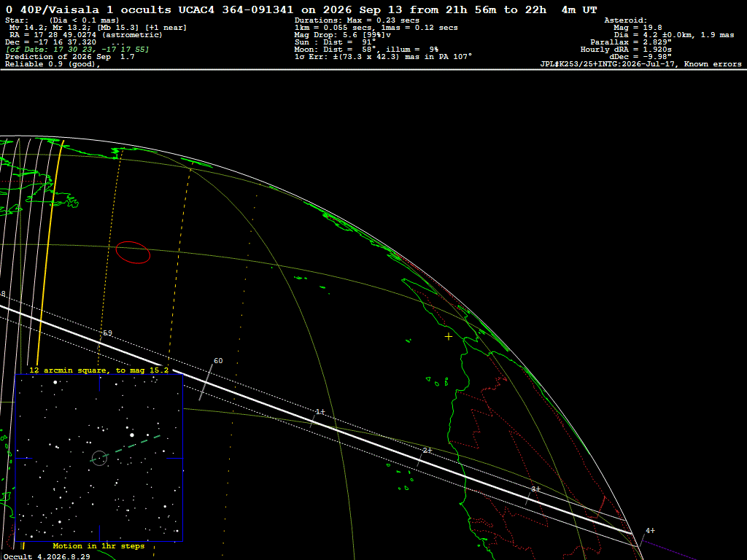Click the brightest star in the finder chart
This screenshot has width=747, height=560.
(x=132, y=435)
